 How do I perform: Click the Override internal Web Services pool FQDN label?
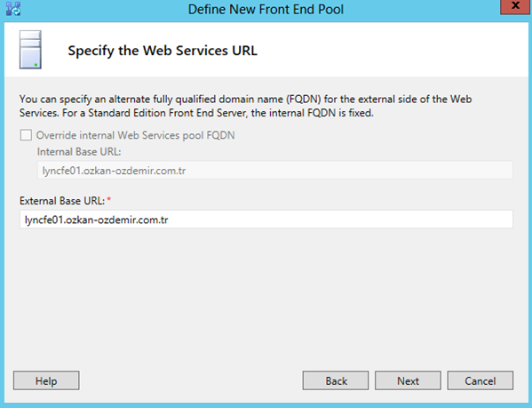[135, 135]
